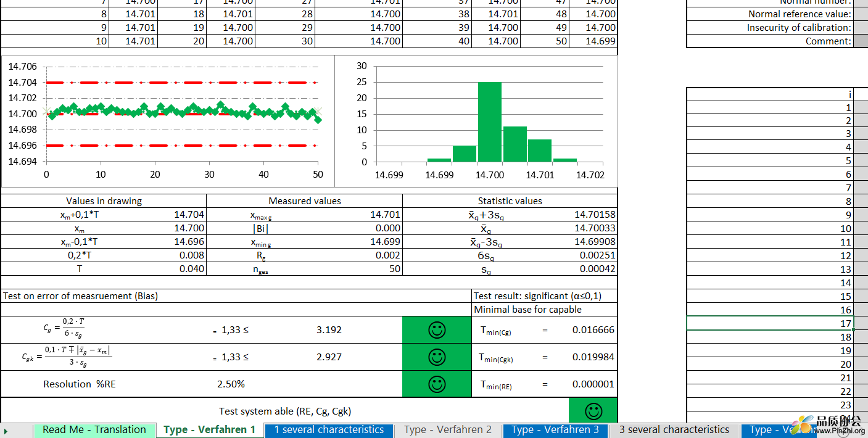Click 'Test system able (RE, Cg, Cgk)' text
The width and height of the screenshot is (868, 438).
point(285,411)
